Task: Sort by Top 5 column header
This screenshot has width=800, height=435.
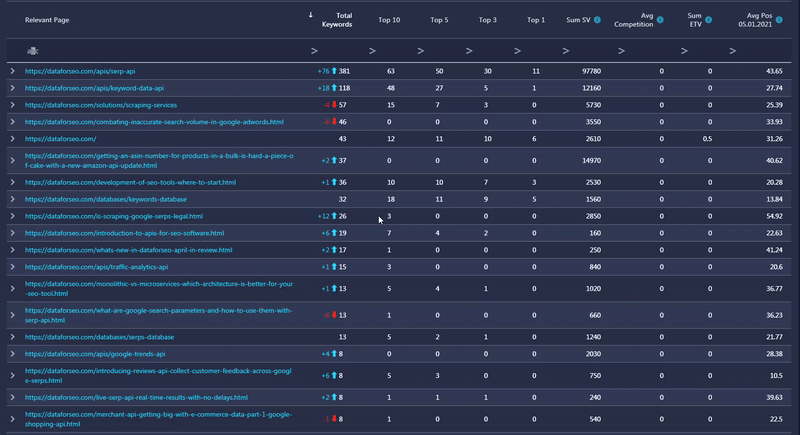Action: [439, 20]
